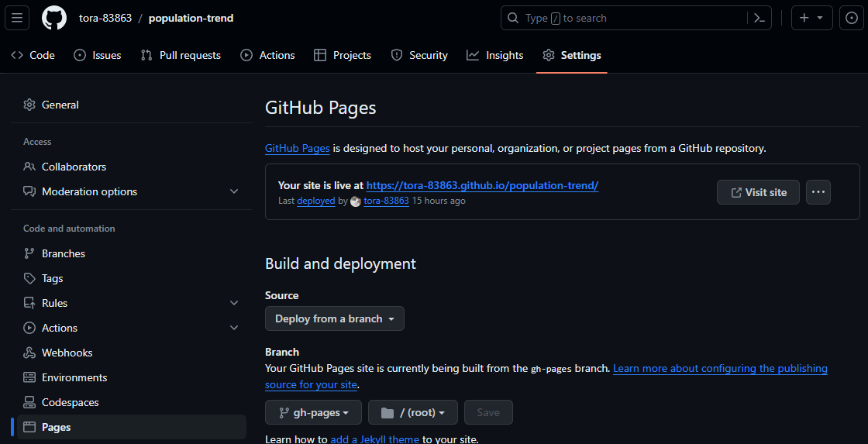Click the tora-83863 deployer link
Image resolution: width=868 pixels, height=444 pixels.
(387, 201)
